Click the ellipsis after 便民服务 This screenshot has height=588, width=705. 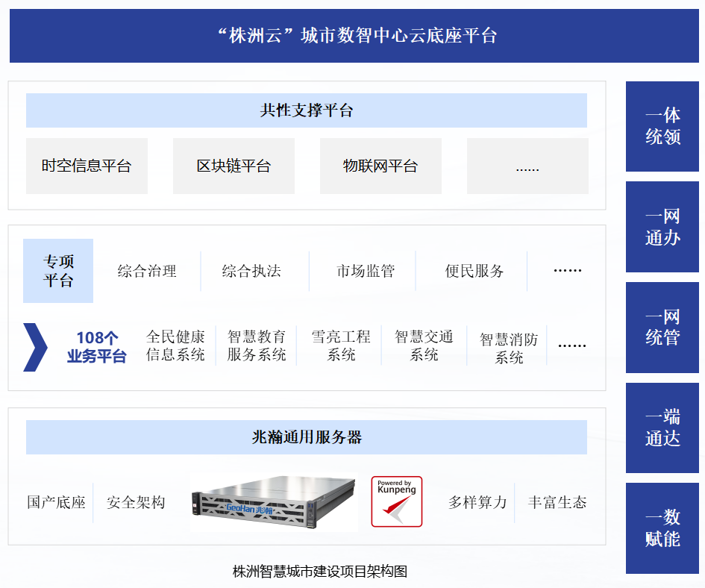point(568,270)
